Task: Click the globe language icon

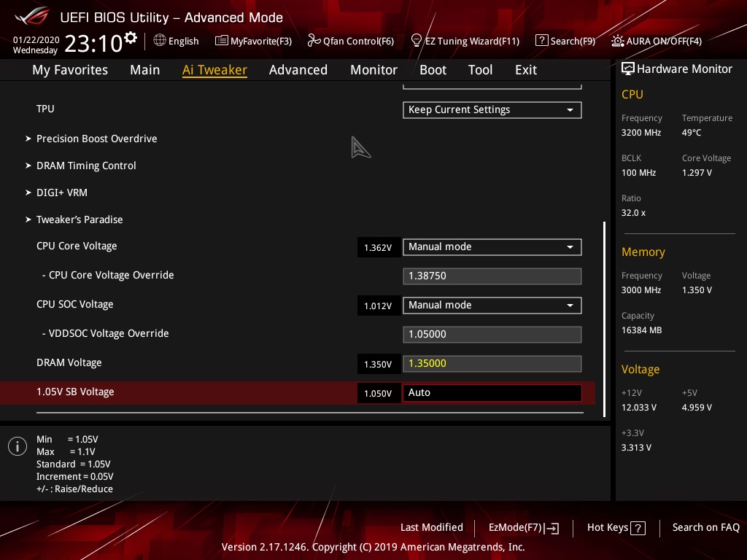Action: click(160, 41)
